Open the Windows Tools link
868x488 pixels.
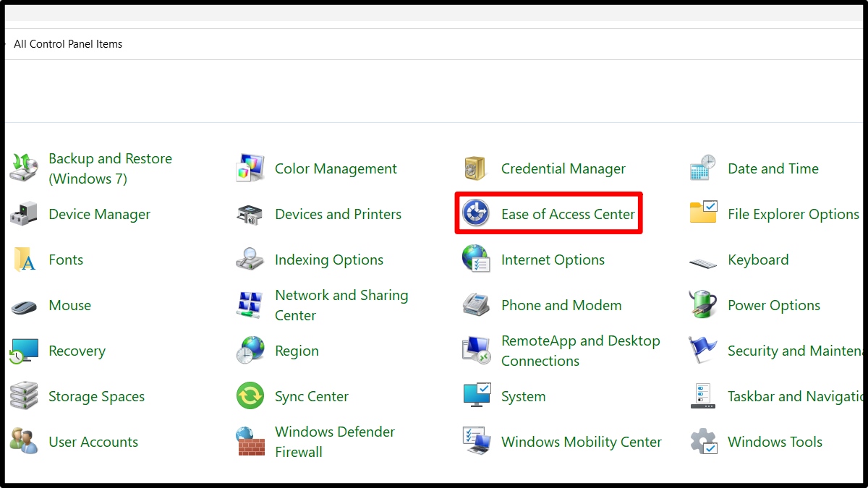pos(775,442)
